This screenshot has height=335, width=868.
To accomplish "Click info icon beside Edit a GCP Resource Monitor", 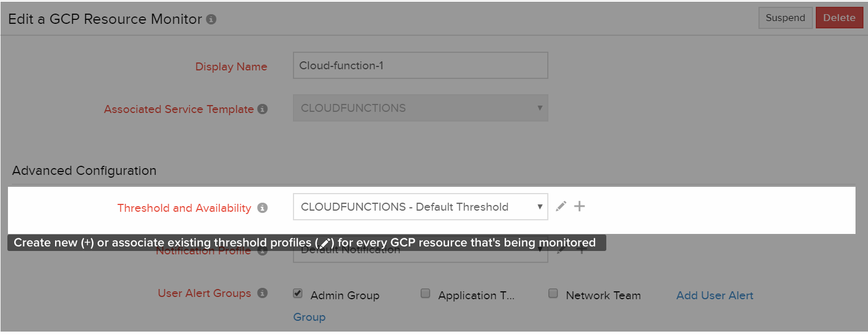I will pos(211,20).
